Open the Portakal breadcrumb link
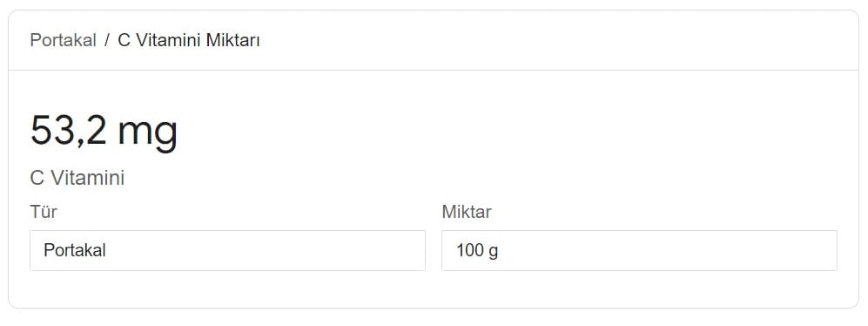The image size is (868, 326). (63, 40)
